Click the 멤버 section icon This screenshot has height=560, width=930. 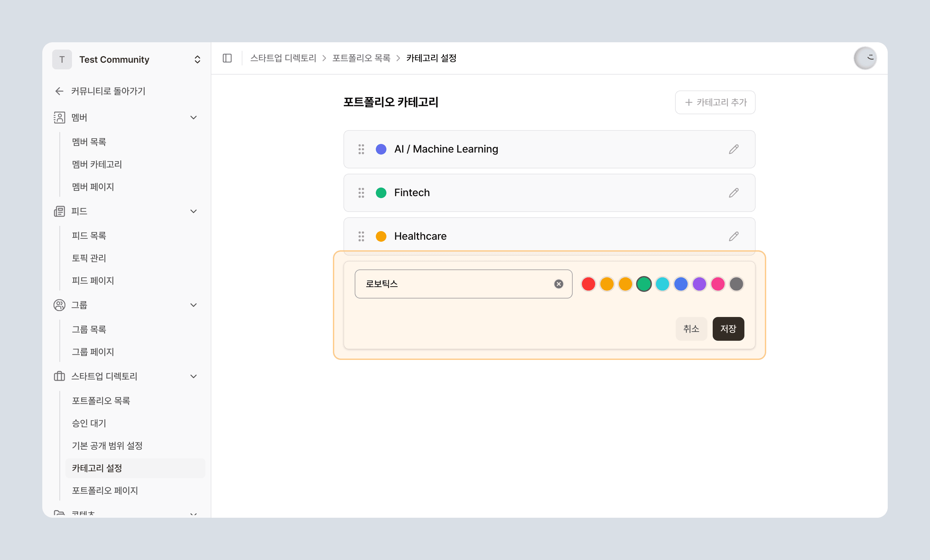(x=59, y=117)
